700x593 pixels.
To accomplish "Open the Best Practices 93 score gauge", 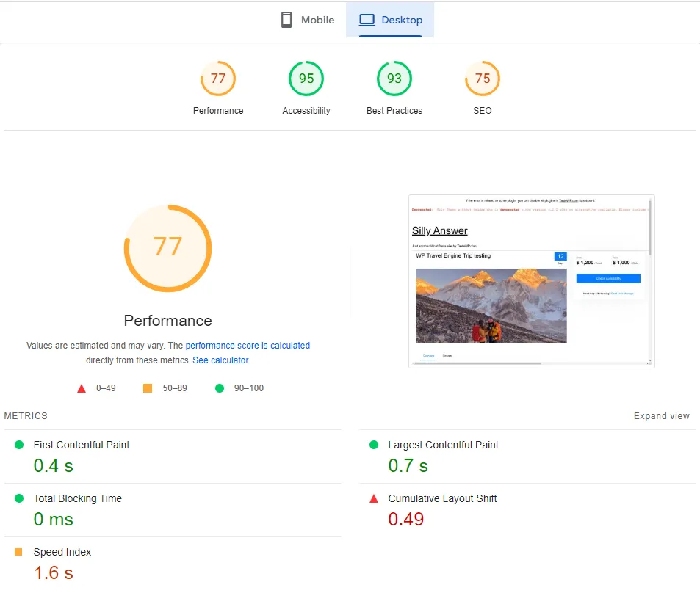I will 394,79.
